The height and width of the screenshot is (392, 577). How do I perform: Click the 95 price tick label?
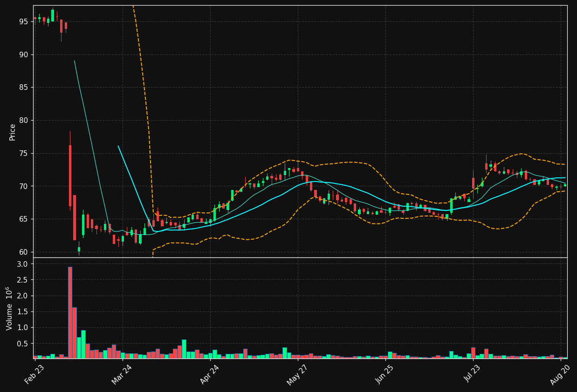tap(24, 22)
